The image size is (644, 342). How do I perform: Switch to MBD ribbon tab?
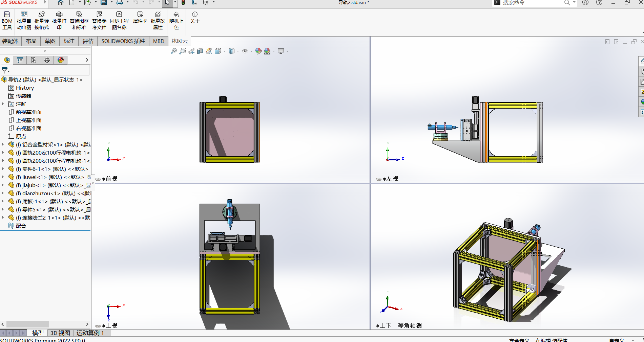pos(159,41)
